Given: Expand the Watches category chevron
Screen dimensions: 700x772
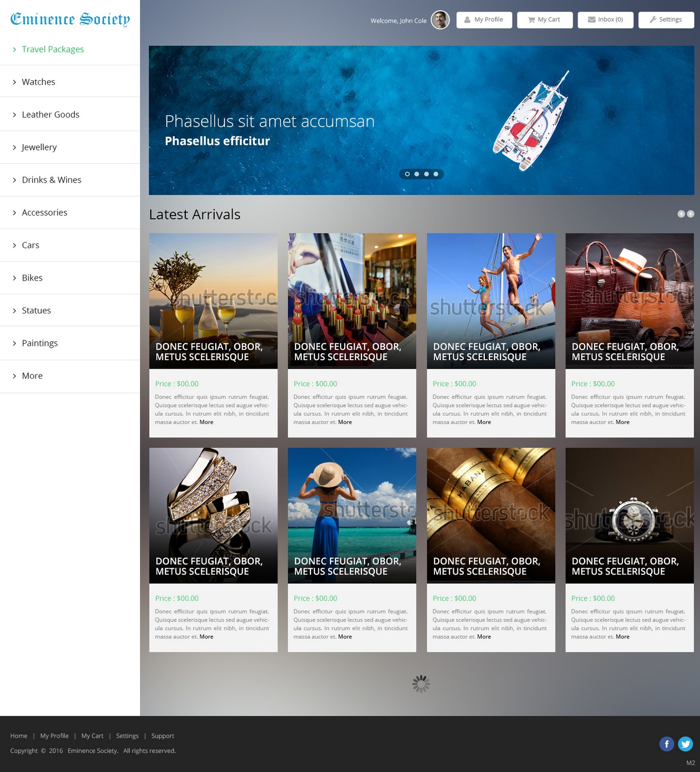Looking at the screenshot, I should (x=14, y=82).
